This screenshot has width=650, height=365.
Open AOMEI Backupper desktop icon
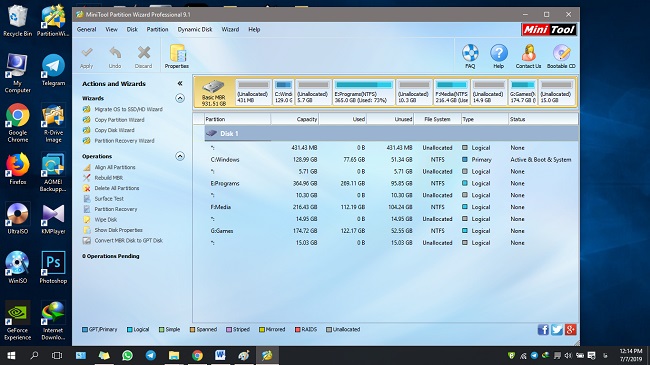pos(53,172)
